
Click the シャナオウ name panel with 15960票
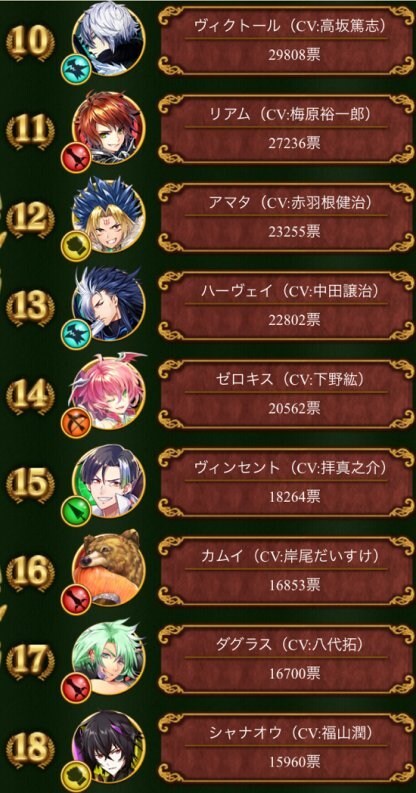tap(286, 747)
